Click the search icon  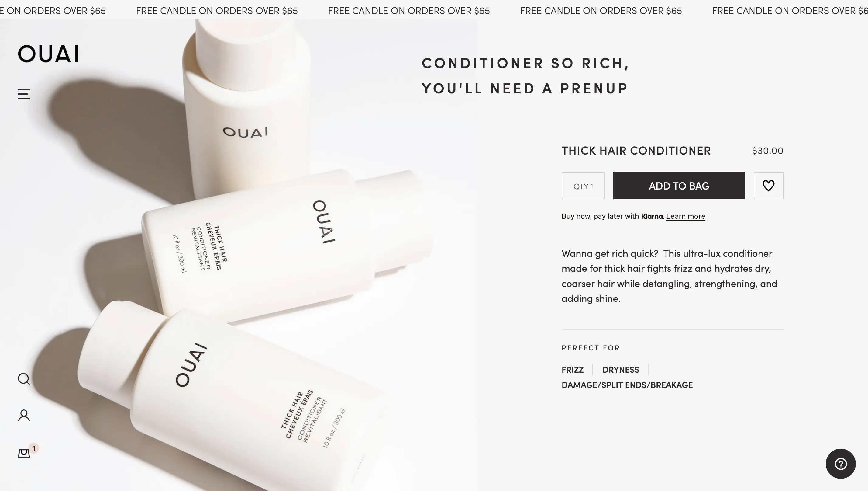24,378
